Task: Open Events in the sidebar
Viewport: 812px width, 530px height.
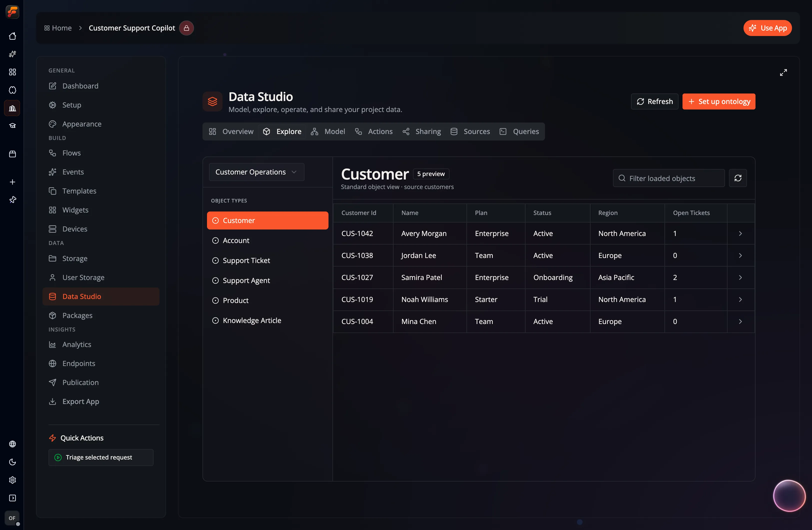Action: [x=101, y=172]
